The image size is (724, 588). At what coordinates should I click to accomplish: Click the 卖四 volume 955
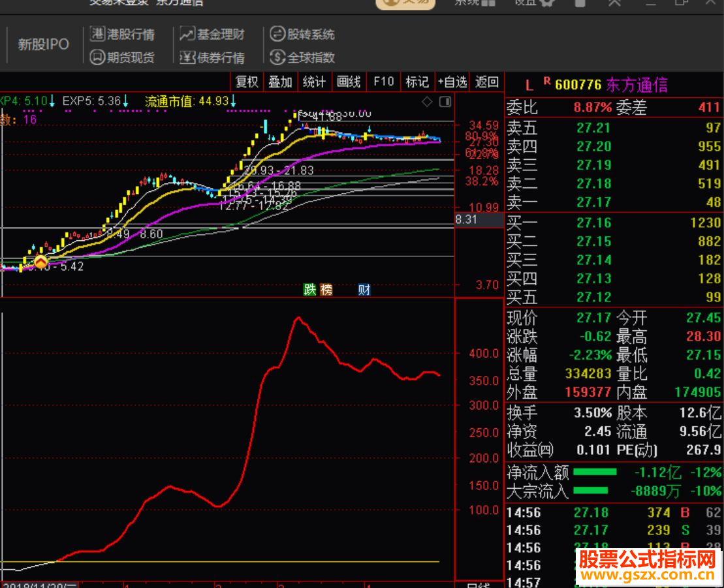point(710,146)
